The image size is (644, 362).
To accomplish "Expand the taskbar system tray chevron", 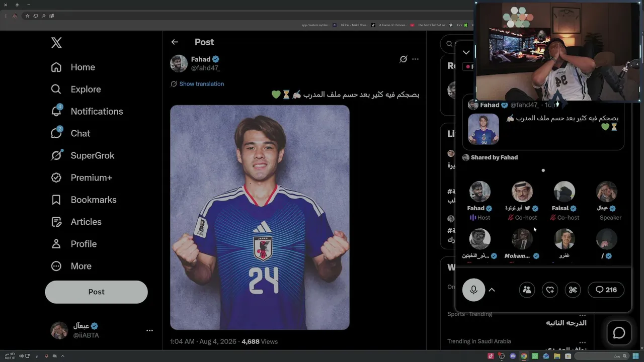I will click(x=62, y=356).
